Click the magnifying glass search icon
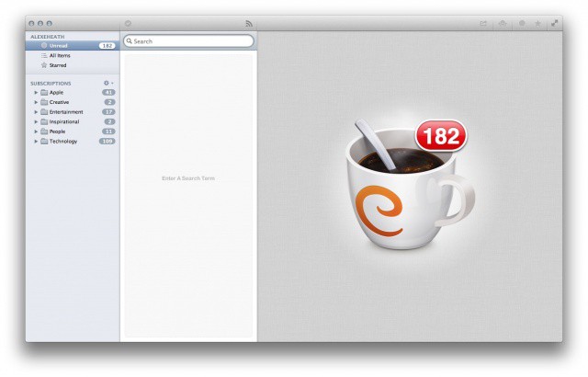588x377 pixels. click(x=130, y=41)
